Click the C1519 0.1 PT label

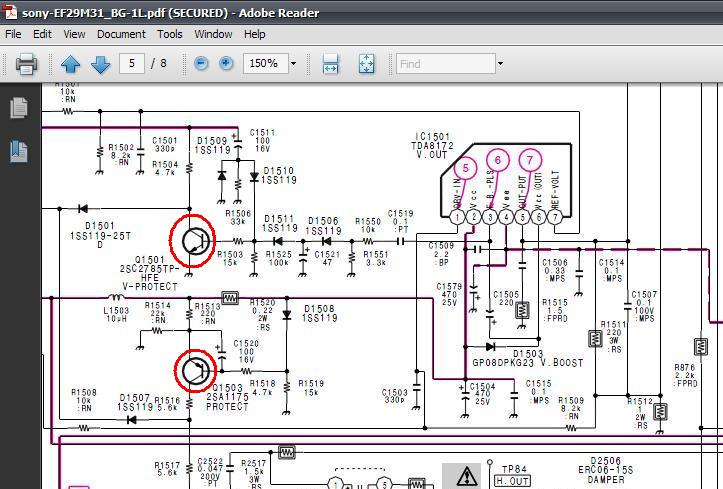coord(400,221)
